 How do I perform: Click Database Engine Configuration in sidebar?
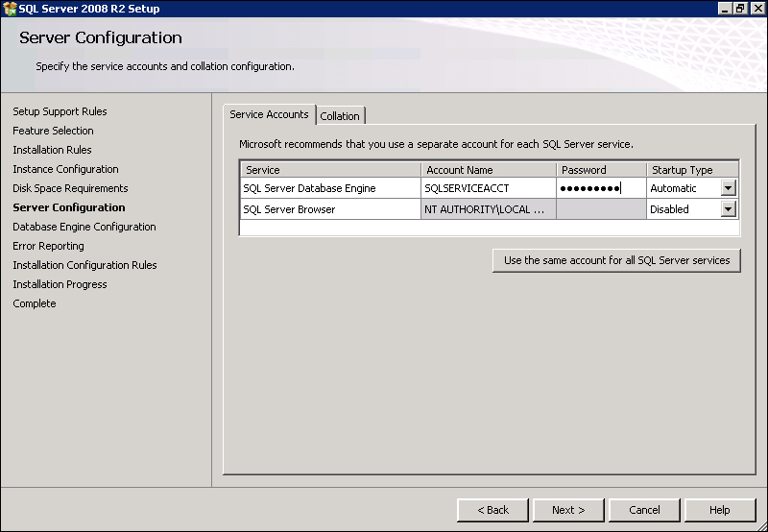84,227
